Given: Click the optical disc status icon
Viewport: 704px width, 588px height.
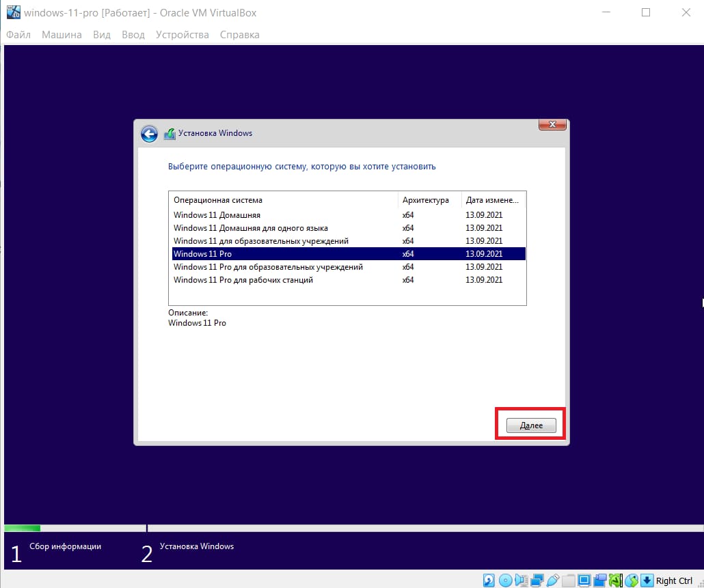Looking at the screenshot, I should [505, 580].
